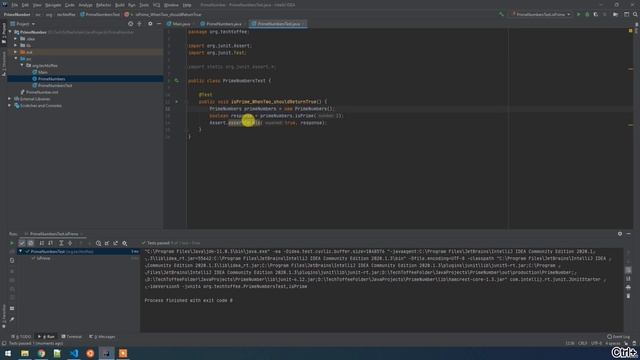Click the Project vertical tab on left stripe
Screen dimensions: 640x360
(x=4, y=33)
